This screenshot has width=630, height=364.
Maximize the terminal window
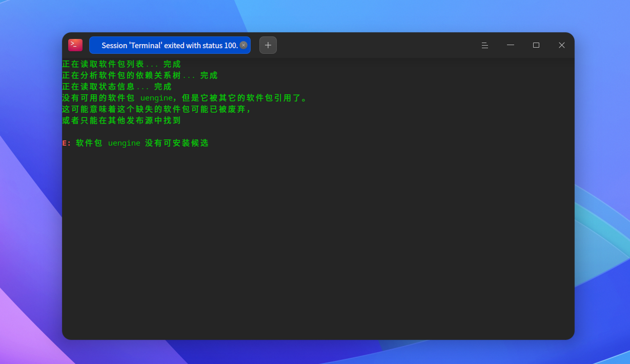(x=536, y=45)
